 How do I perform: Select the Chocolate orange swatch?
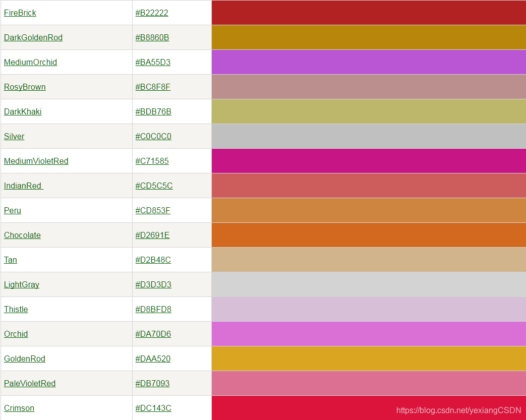click(x=369, y=235)
